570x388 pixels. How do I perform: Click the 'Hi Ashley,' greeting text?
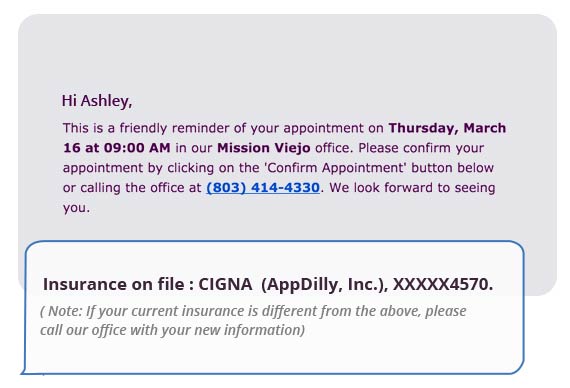(x=97, y=101)
